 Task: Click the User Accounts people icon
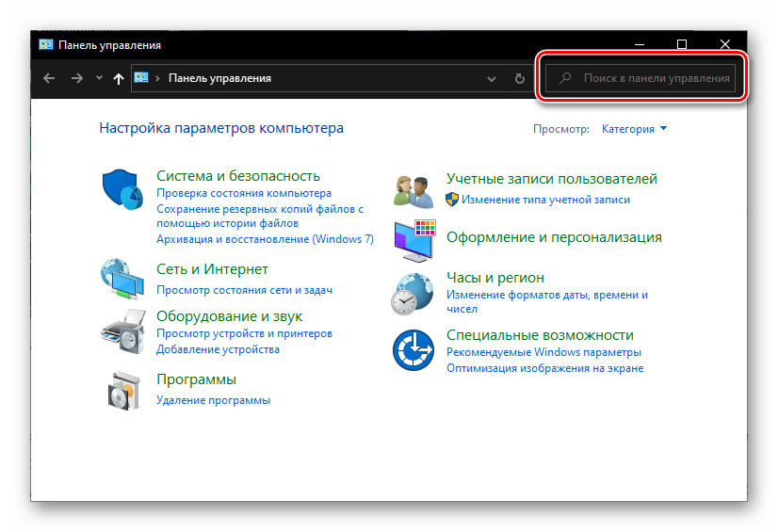[413, 190]
